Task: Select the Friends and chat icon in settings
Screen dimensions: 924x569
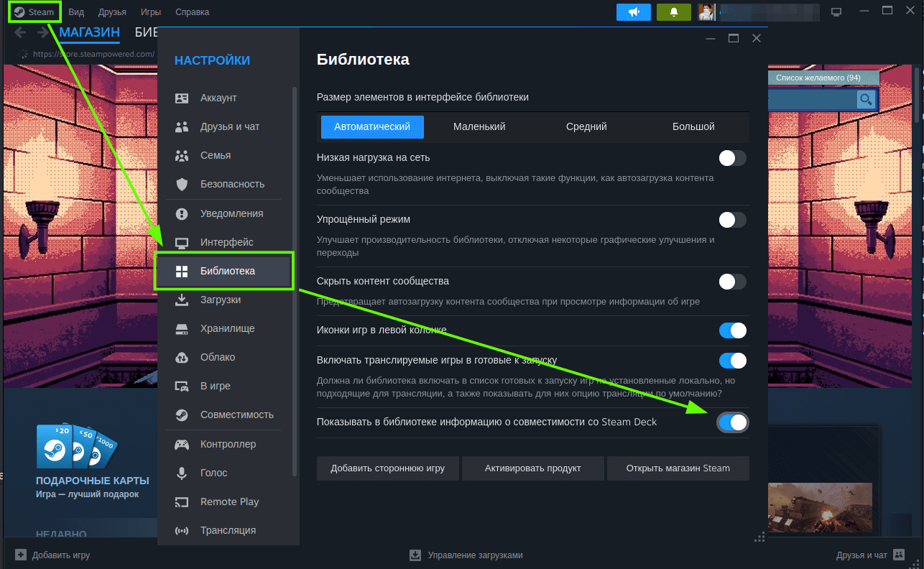Action: pos(182,126)
